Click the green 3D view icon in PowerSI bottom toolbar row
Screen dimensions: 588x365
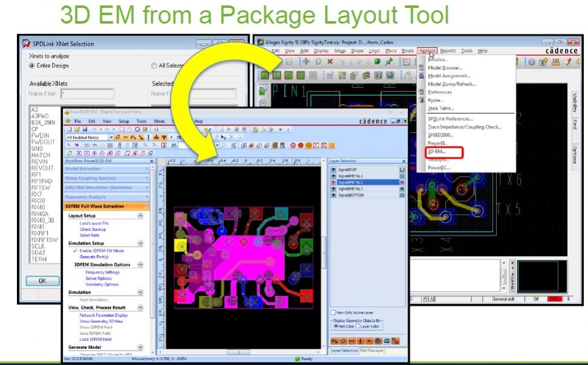(70, 153)
